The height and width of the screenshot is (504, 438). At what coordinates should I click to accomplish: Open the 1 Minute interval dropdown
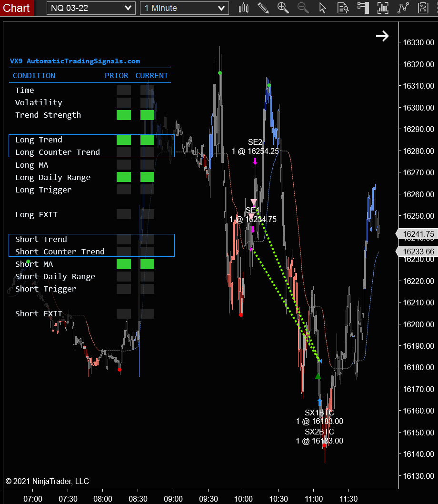184,8
